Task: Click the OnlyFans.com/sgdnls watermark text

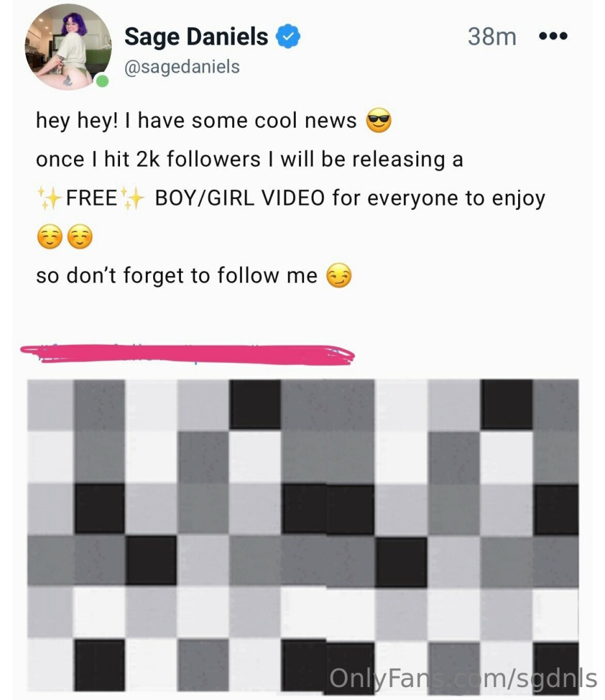Action: 463,679
